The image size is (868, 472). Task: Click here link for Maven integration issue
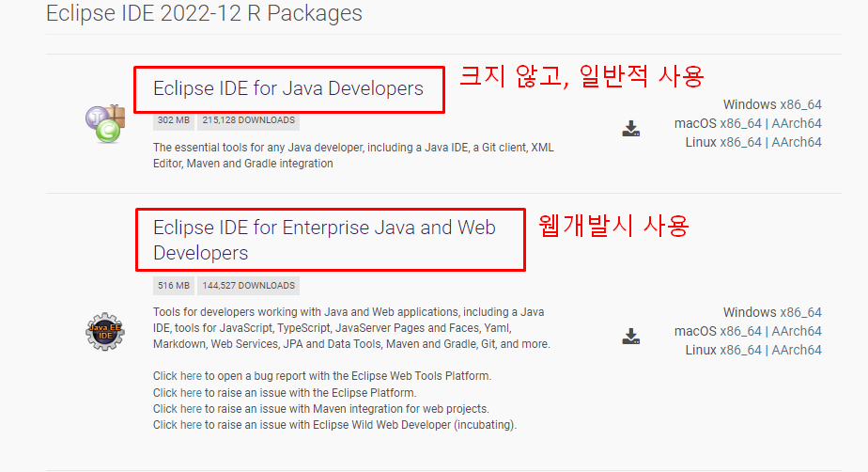coord(191,409)
